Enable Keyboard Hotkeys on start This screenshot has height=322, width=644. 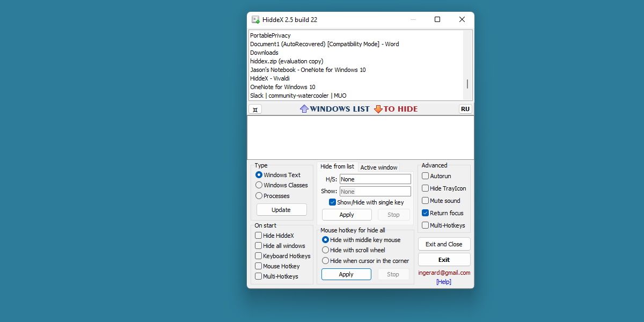(x=259, y=256)
